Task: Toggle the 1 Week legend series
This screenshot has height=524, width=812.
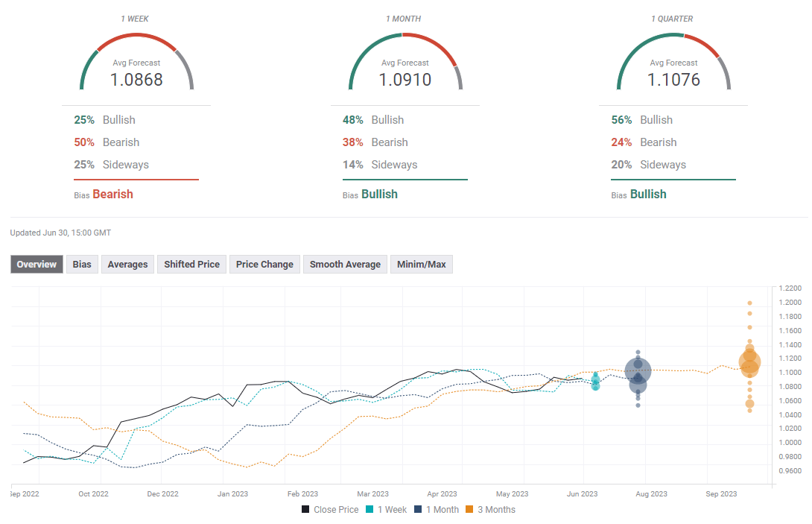Action: (387, 510)
